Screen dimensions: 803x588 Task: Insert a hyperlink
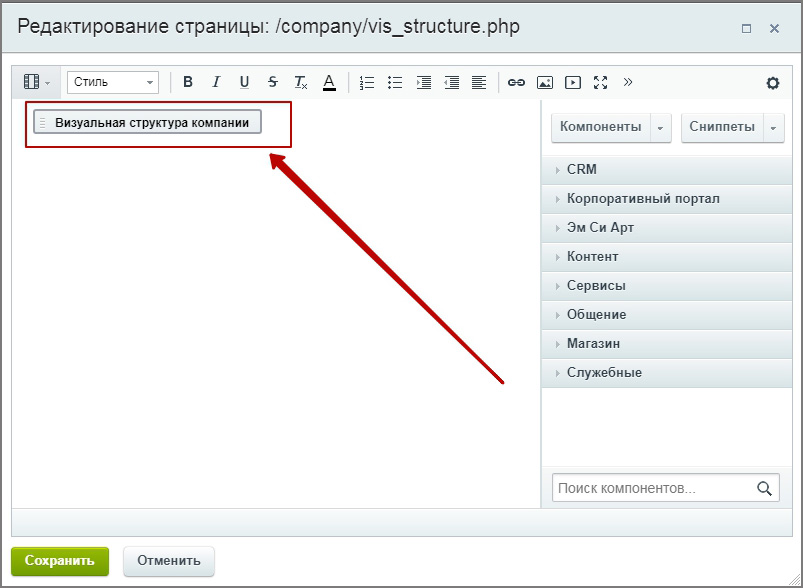516,82
